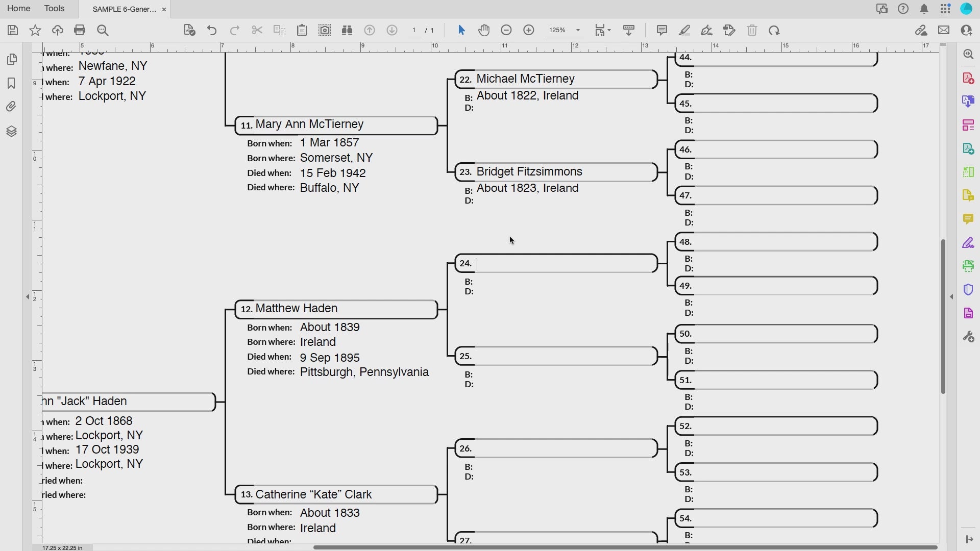Toggle the arrow selection tool
The height and width of the screenshot is (551, 980).
[461, 31]
